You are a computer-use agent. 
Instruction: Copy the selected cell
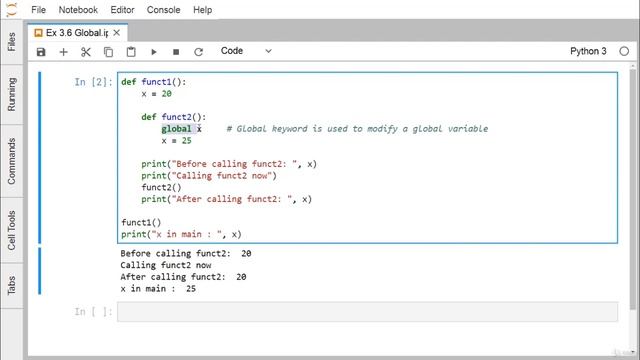108,52
